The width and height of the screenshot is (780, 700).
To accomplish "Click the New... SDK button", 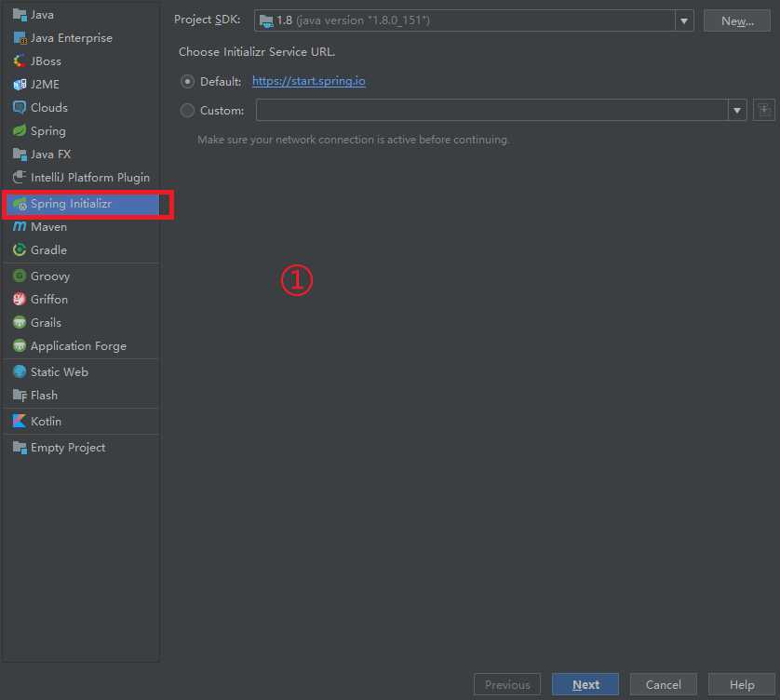I will tap(737, 20).
